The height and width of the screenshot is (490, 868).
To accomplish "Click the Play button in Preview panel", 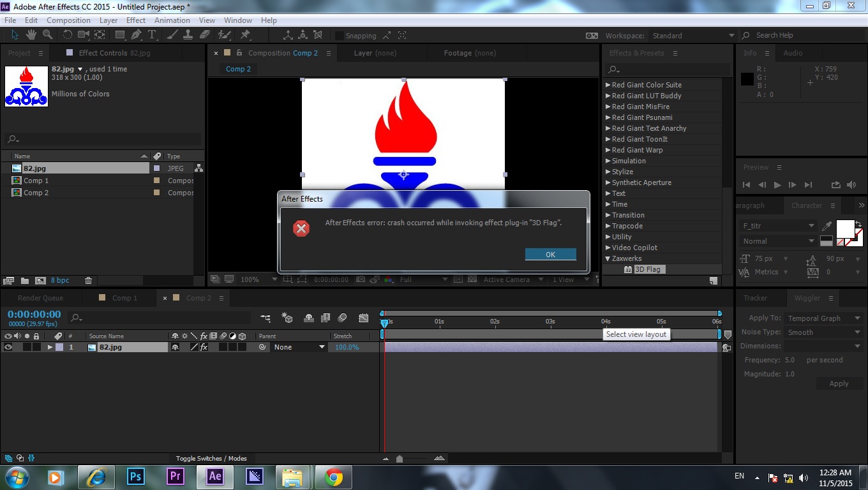I will tap(777, 185).
